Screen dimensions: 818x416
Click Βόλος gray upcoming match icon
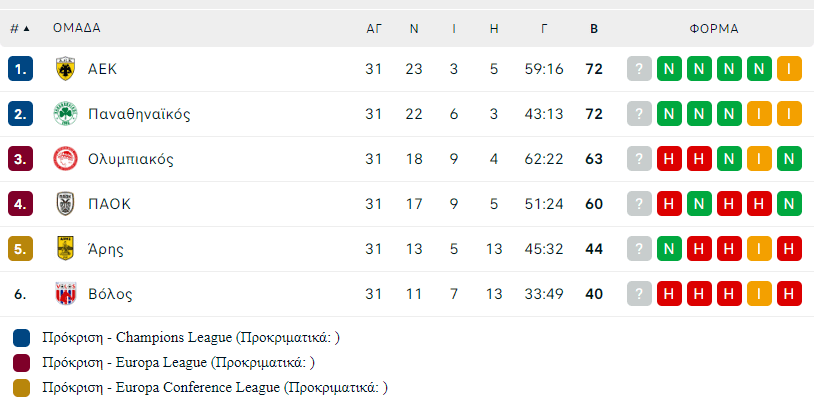pos(640,294)
